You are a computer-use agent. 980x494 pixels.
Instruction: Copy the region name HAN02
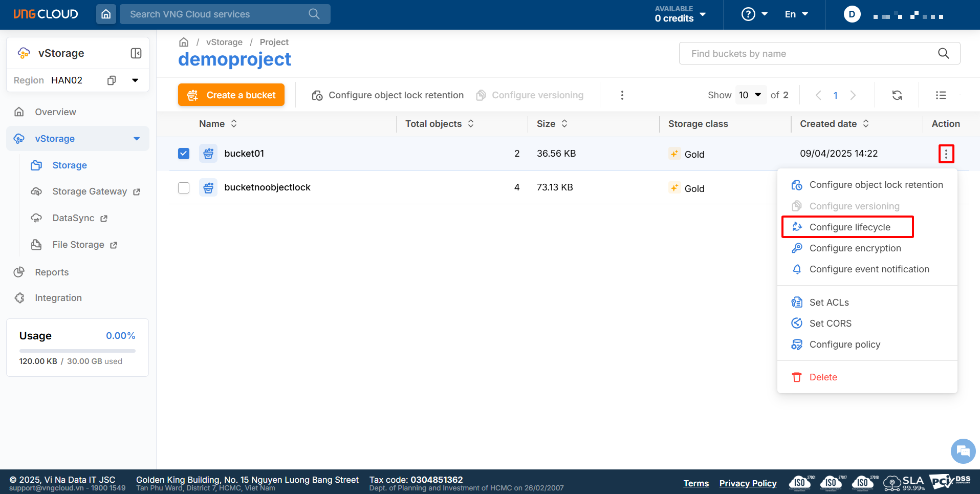point(112,80)
